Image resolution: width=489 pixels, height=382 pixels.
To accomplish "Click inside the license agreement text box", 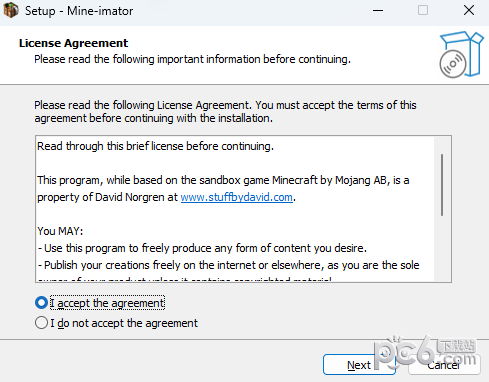I will coord(235,209).
